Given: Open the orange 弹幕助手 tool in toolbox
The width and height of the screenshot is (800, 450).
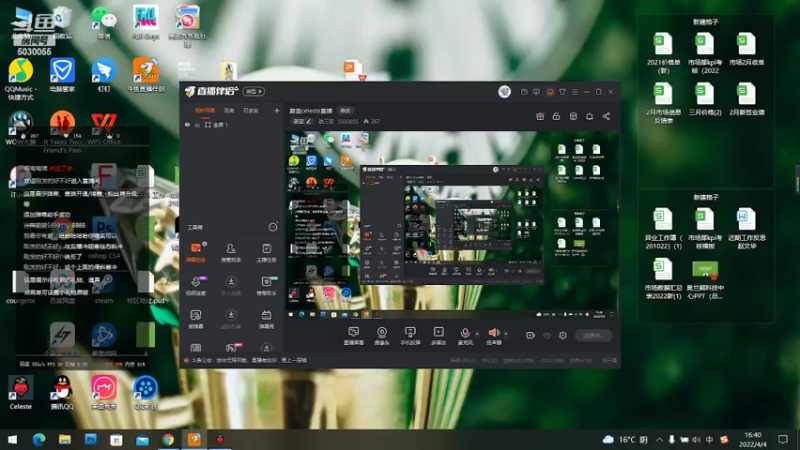Looking at the screenshot, I should pyautogui.click(x=196, y=252).
